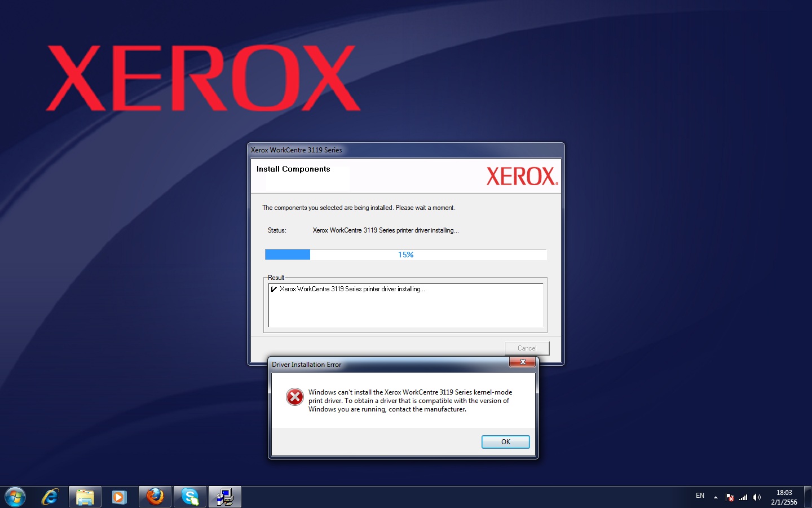Show hidden system tray icons

click(716, 497)
